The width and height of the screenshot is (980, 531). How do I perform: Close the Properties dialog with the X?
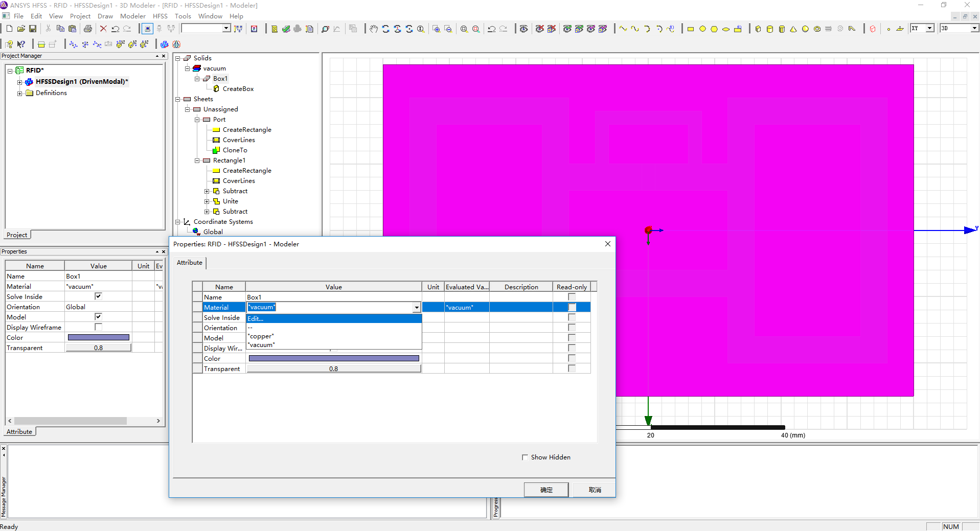click(x=608, y=244)
